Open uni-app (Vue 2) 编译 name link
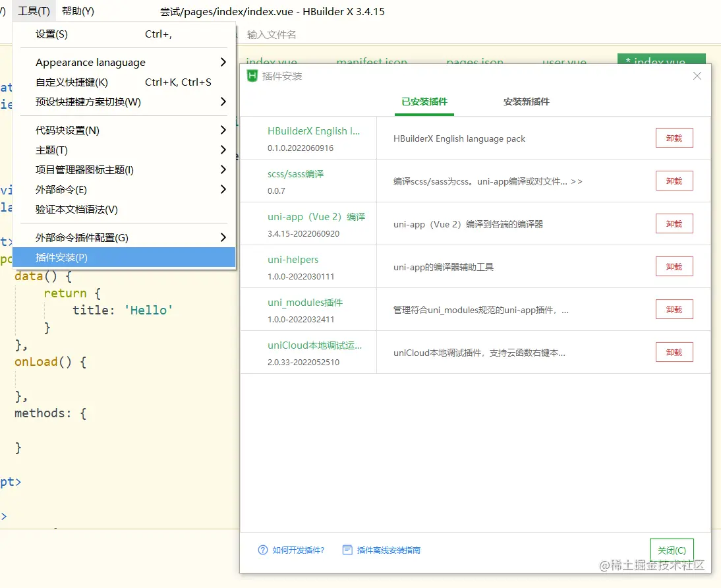The image size is (721, 588). click(x=316, y=217)
